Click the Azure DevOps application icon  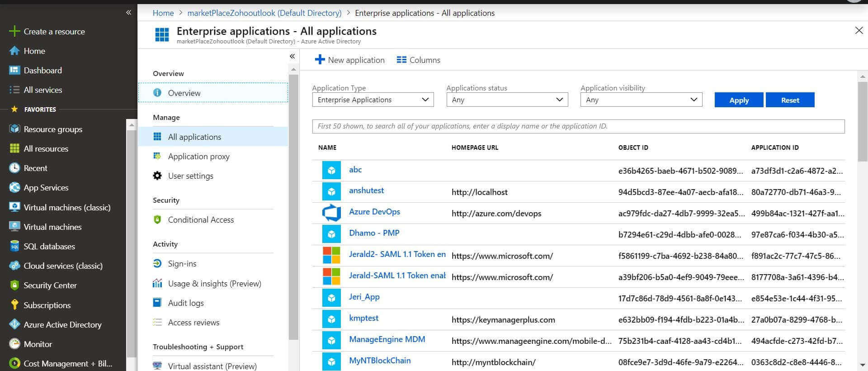[x=331, y=213]
